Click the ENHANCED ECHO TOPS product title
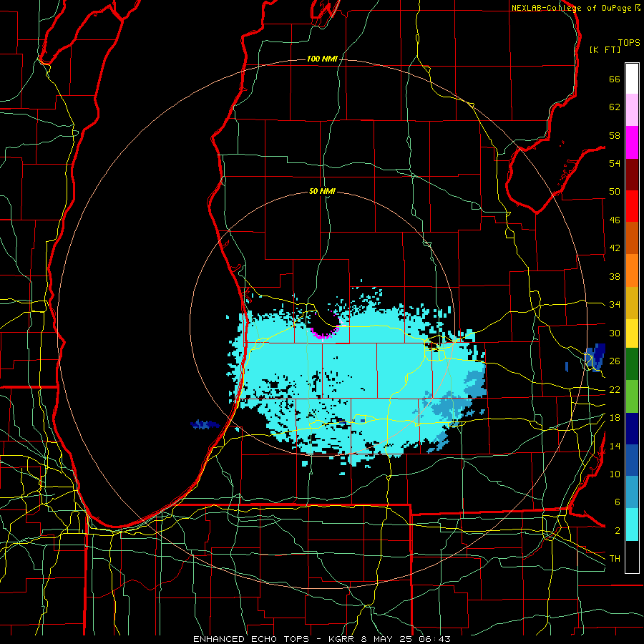 tap(251, 639)
